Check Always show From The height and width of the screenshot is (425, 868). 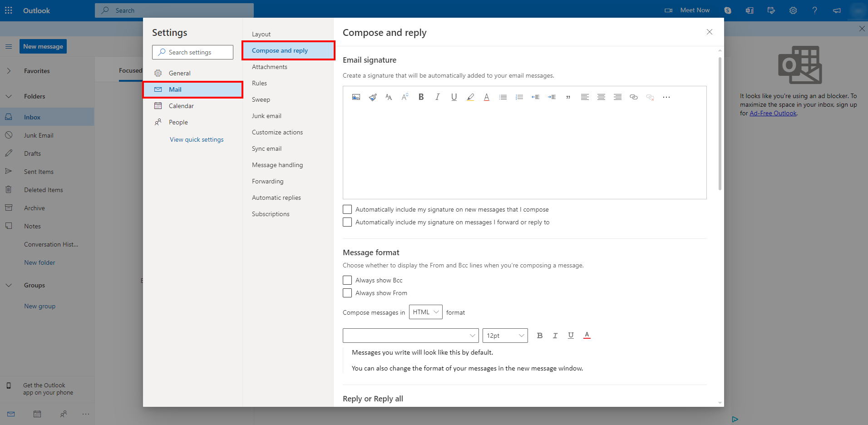point(347,293)
